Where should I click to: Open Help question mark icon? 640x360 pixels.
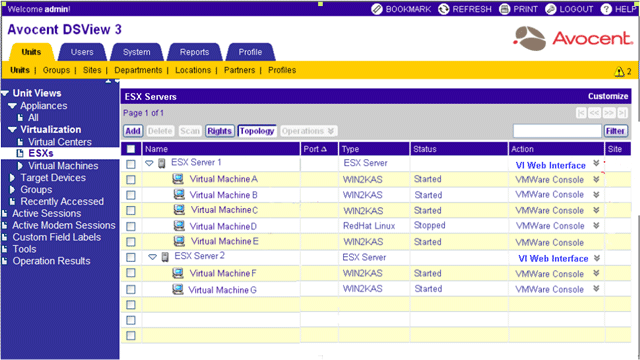(x=607, y=9)
